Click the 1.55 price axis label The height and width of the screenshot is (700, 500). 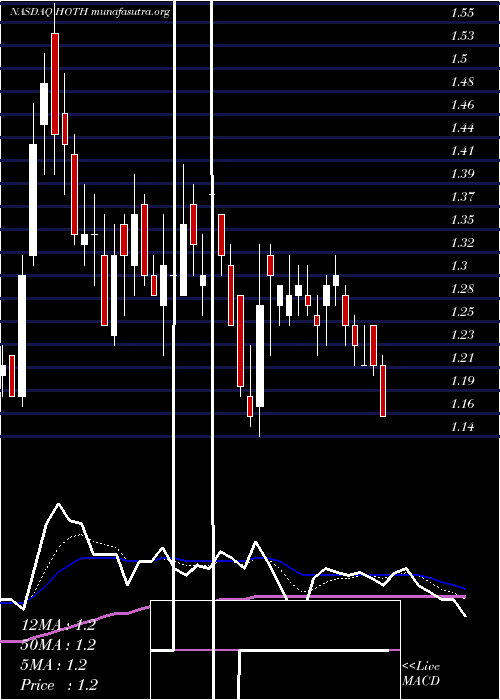(462, 13)
